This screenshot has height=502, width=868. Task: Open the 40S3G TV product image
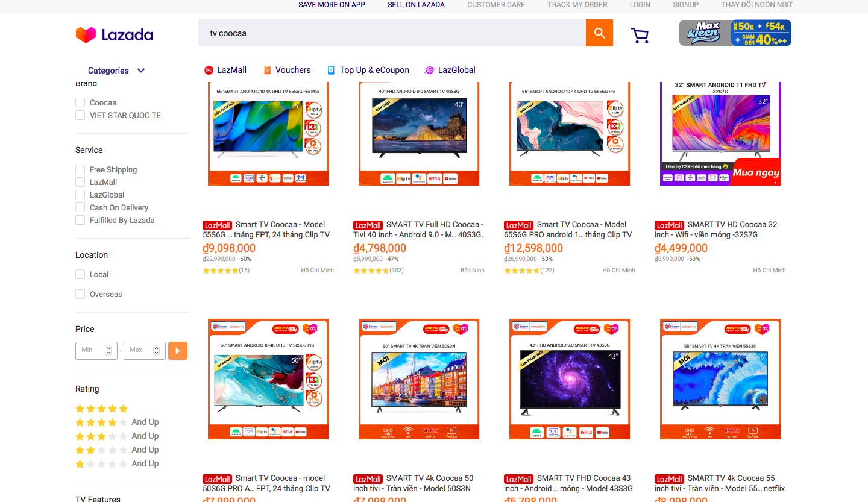(x=419, y=134)
